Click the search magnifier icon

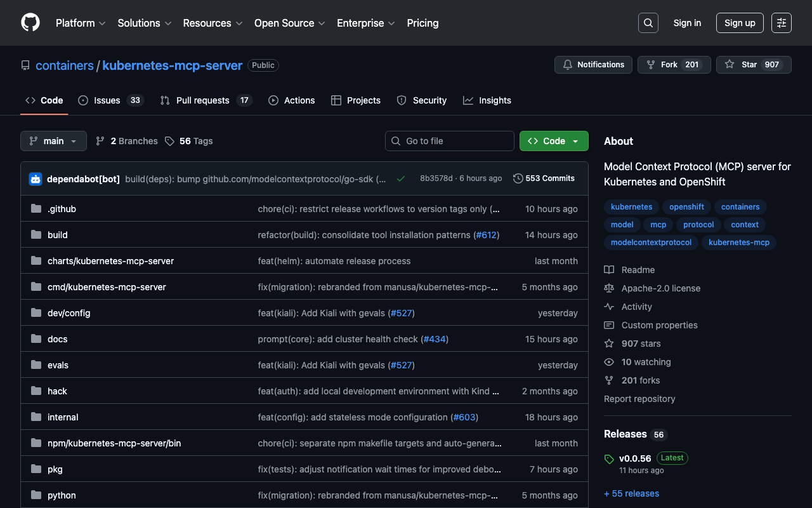click(x=648, y=23)
